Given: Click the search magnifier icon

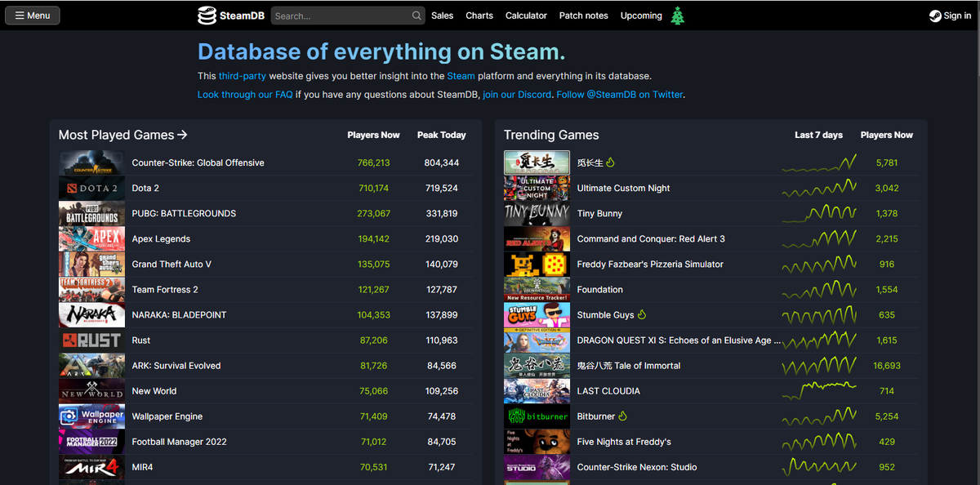Looking at the screenshot, I should click(x=416, y=16).
